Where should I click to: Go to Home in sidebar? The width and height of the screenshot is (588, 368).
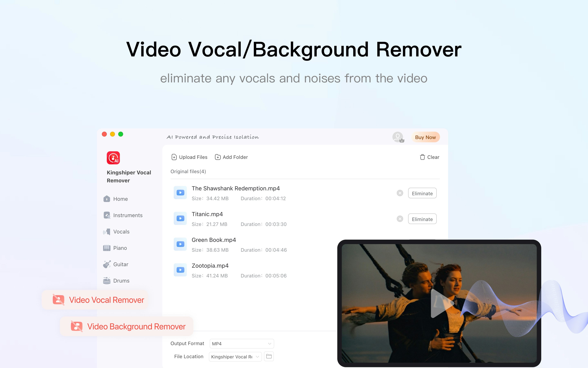point(120,199)
